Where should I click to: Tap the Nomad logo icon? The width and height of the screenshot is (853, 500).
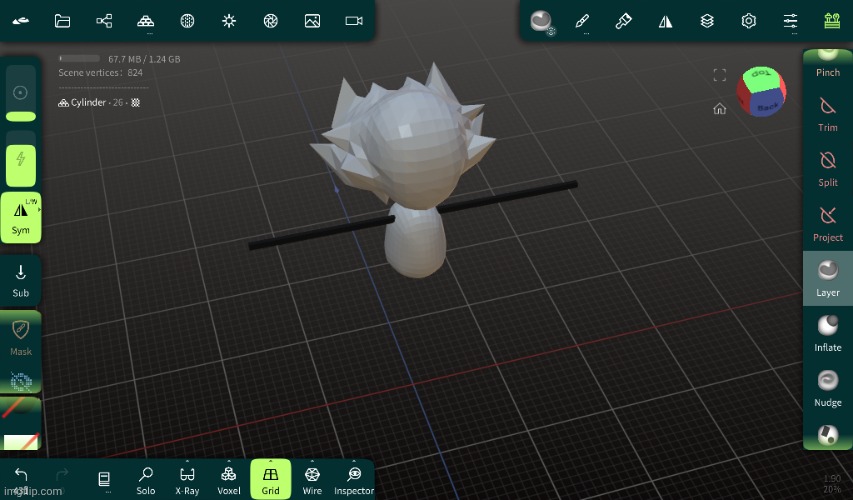21,21
